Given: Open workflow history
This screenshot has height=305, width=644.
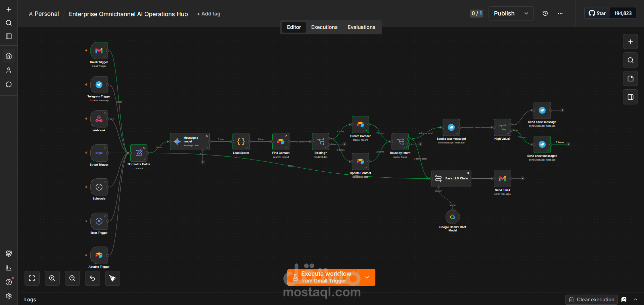Looking at the screenshot, I should tap(545, 13).
